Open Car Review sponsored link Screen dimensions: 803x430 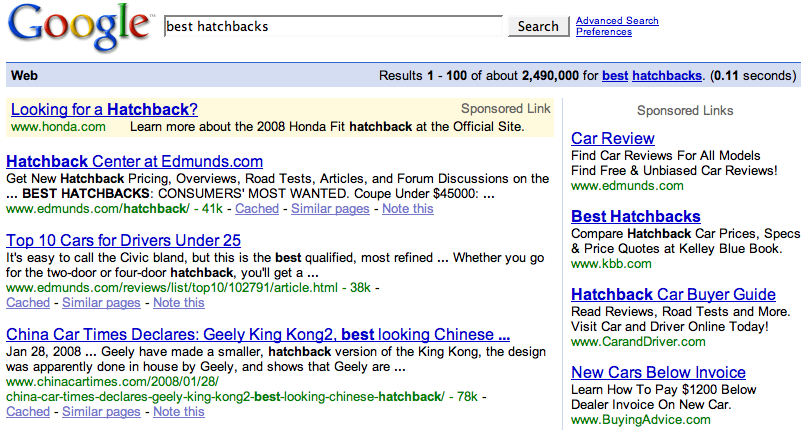click(612, 138)
